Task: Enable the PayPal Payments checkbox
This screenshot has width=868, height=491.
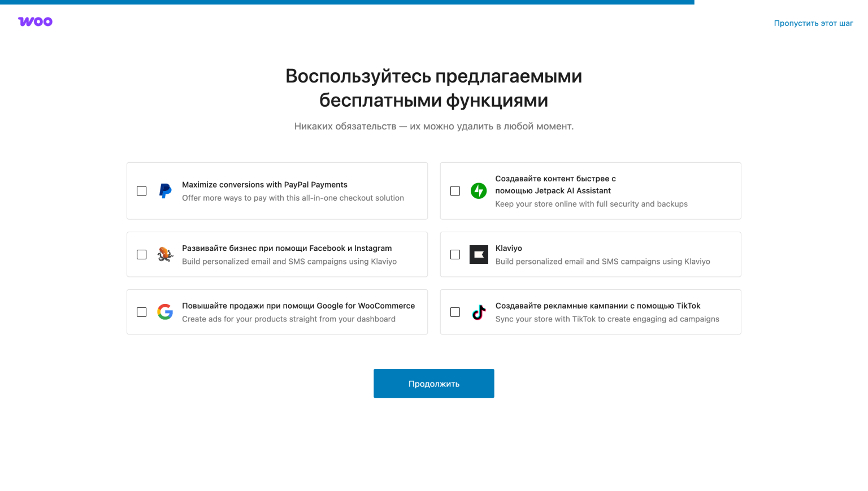Action: coord(141,191)
